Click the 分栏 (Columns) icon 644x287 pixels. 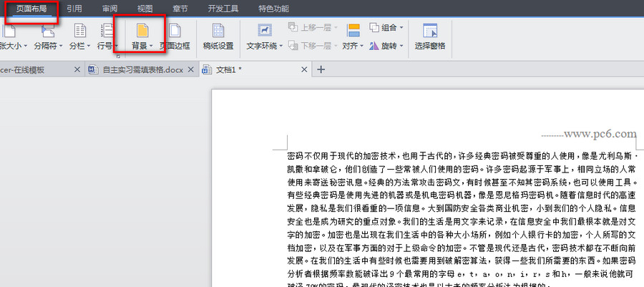click(80, 30)
